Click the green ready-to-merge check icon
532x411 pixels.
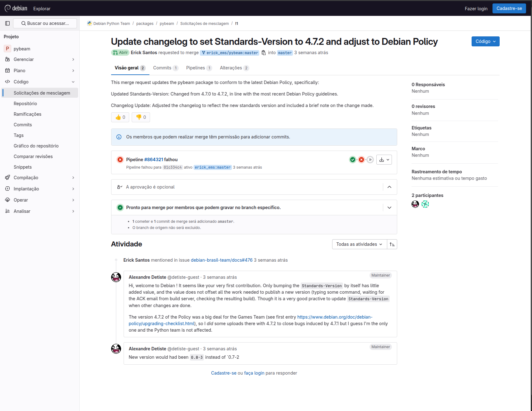pyautogui.click(x=120, y=208)
